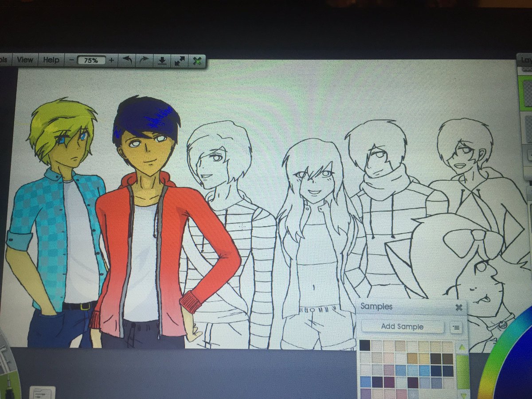Image resolution: width=532 pixels, height=399 pixels.
Task: Close the Samples panel
Action: tap(459, 307)
